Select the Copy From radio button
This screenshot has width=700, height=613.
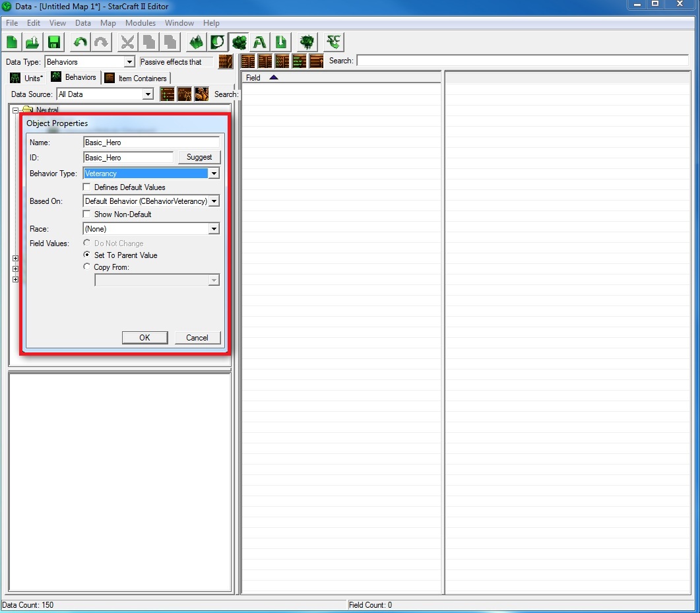tap(87, 267)
